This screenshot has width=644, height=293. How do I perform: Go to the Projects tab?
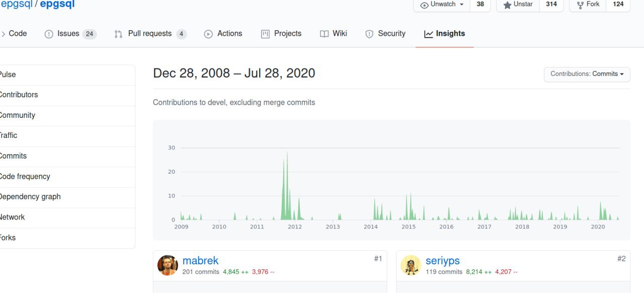[281, 34]
